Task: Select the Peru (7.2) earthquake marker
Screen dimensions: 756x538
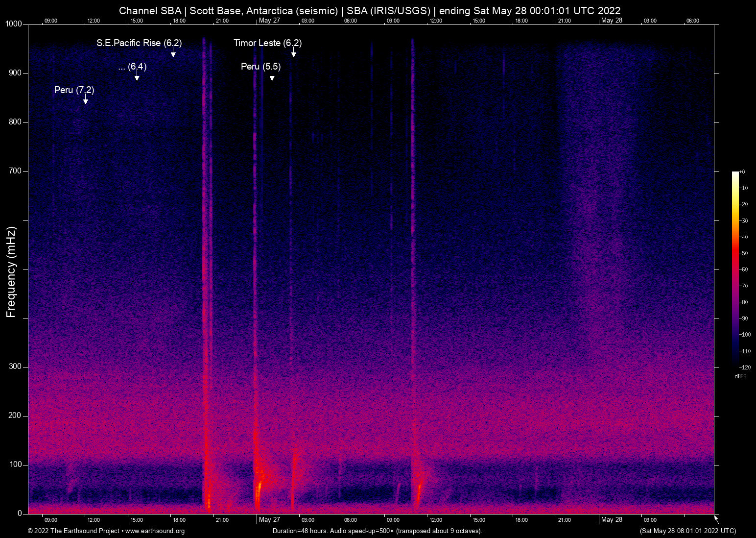Action: click(74, 90)
